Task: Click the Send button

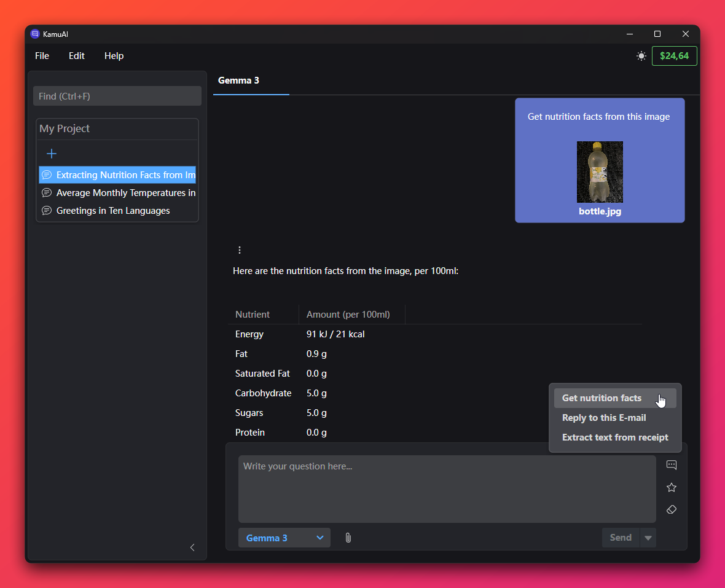Action: click(x=621, y=538)
